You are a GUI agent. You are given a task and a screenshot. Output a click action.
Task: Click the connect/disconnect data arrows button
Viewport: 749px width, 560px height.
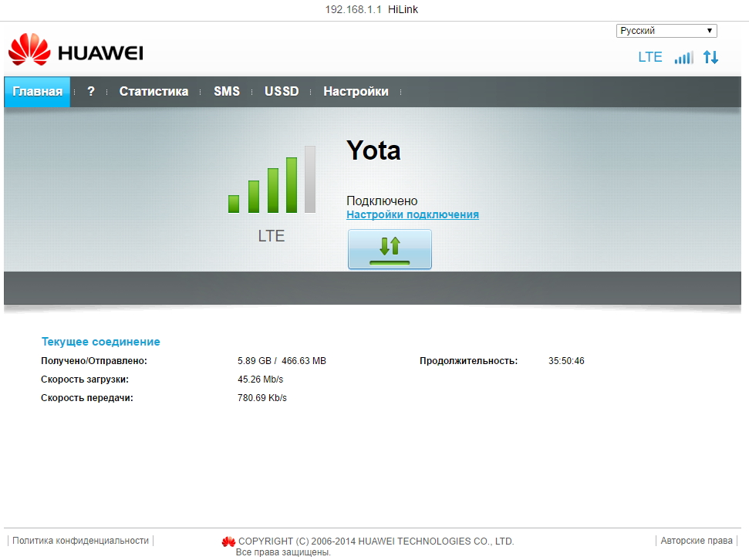pos(390,249)
